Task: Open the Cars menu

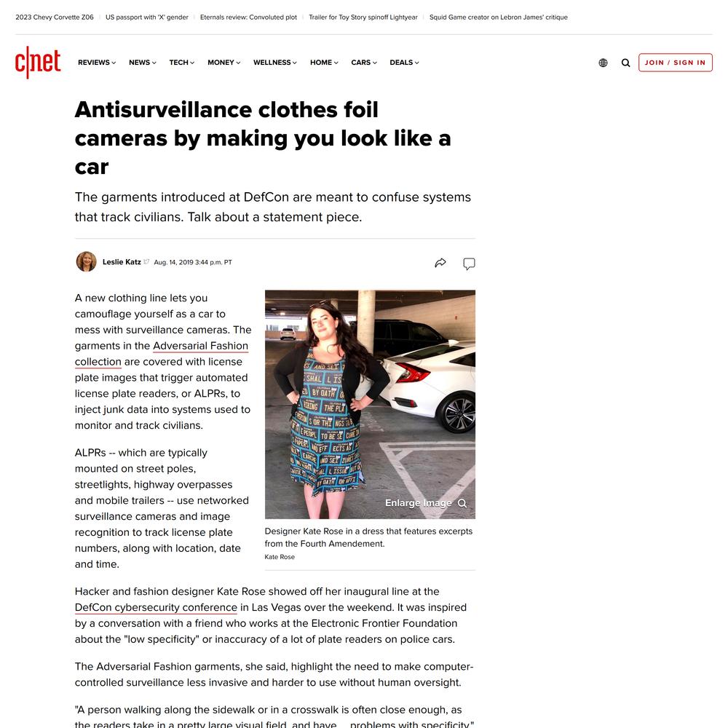Action: (364, 62)
